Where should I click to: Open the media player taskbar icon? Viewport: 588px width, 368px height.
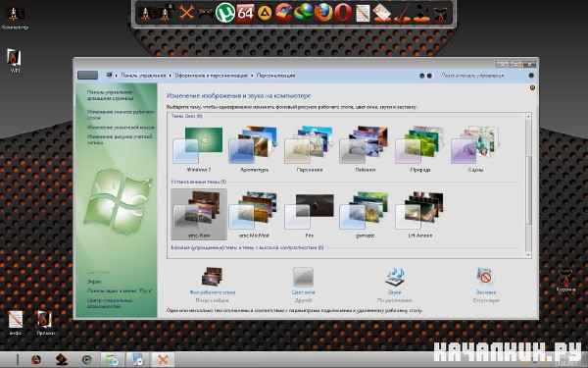click(87, 360)
